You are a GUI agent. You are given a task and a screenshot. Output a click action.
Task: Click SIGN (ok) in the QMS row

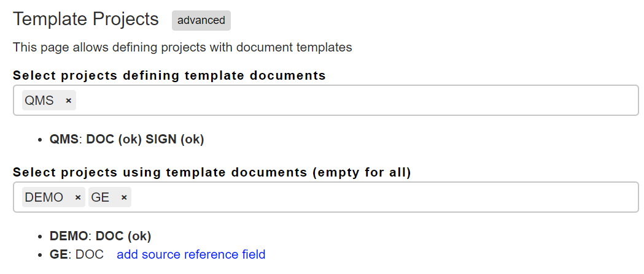(x=175, y=140)
